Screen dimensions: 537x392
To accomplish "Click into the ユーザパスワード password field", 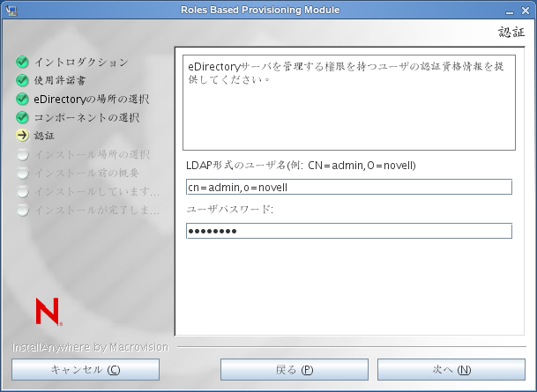I will point(349,231).
